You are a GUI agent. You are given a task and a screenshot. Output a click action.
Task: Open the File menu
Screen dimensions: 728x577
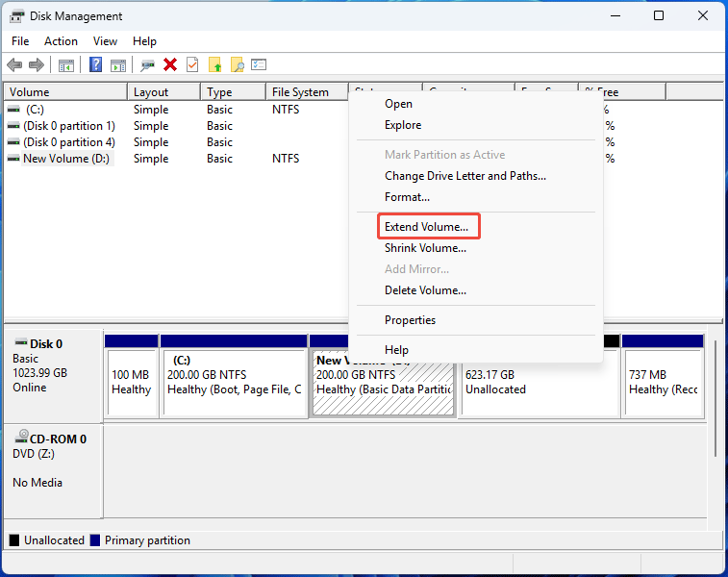pos(20,41)
